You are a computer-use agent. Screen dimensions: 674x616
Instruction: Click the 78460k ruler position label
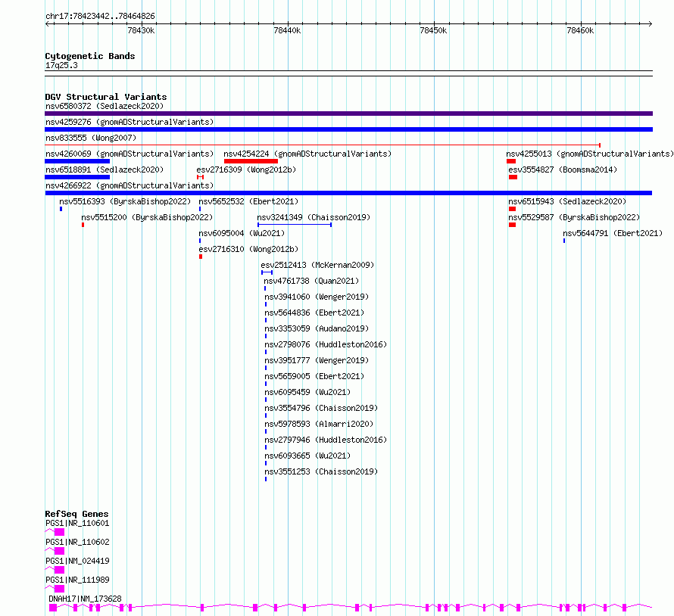pos(580,30)
